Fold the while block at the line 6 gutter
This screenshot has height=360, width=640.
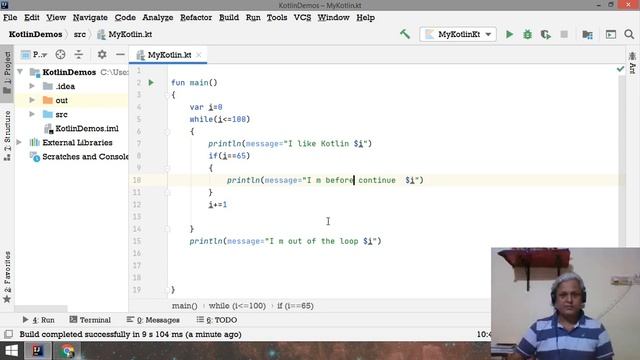[x=167, y=131]
